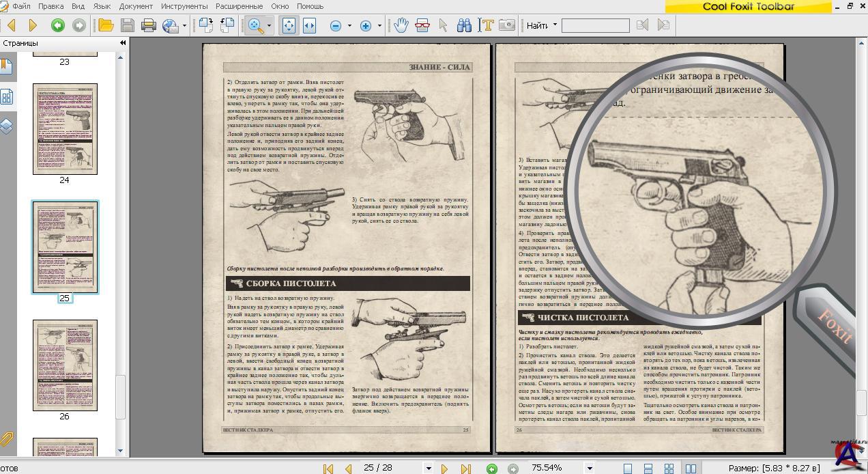Select the text selection tool

pos(486,25)
